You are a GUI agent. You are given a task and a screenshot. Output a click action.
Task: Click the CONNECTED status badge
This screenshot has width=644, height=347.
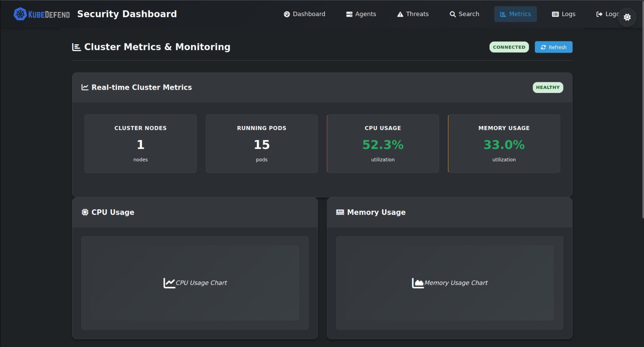coord(509,47)
